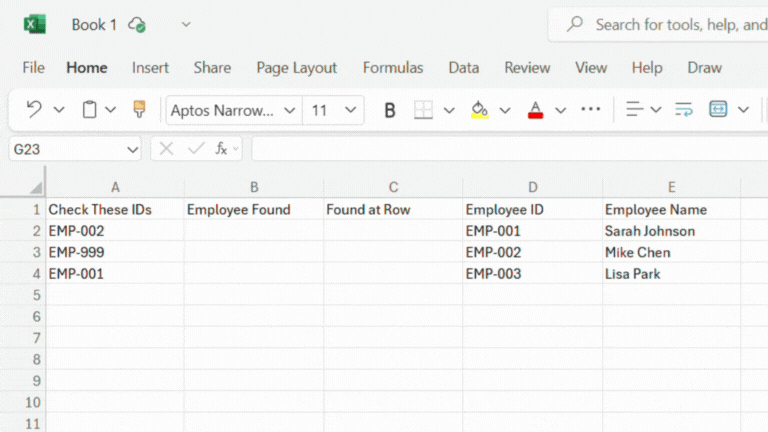Click the cloud saved status icon
Image resolution: width=768 pixels, height=432 pixels.
[137, 24]
